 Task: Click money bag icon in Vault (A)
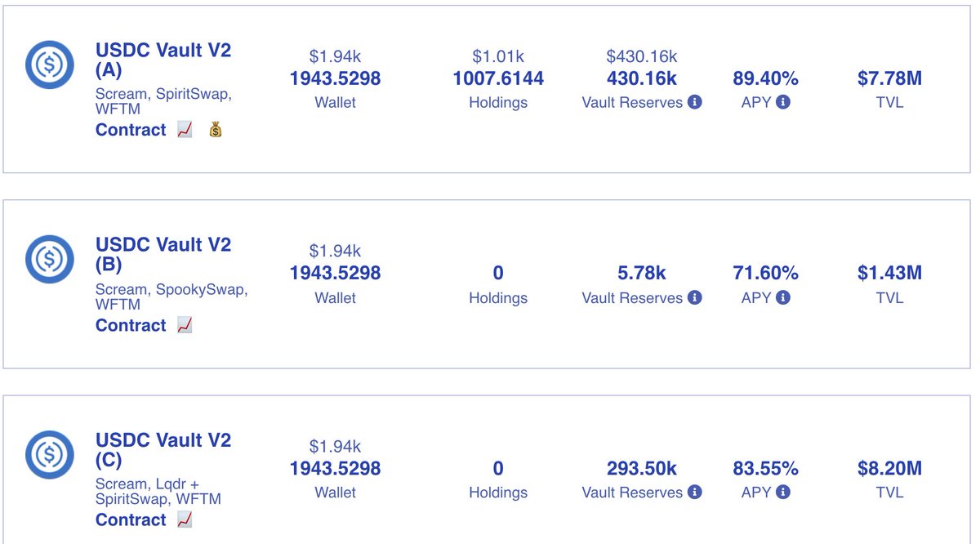click(x=216, y=130)
